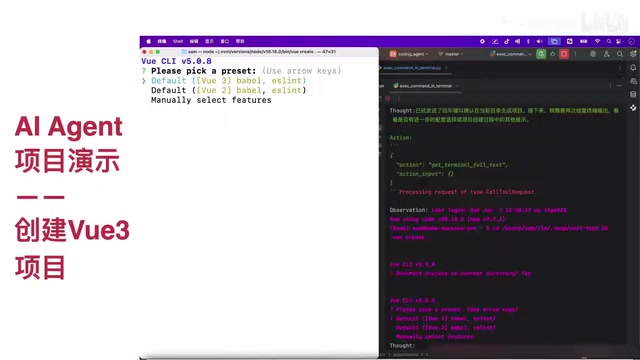Click the Terminal window title bar text
Screen dimensions: 640x360
click(261, 52)
